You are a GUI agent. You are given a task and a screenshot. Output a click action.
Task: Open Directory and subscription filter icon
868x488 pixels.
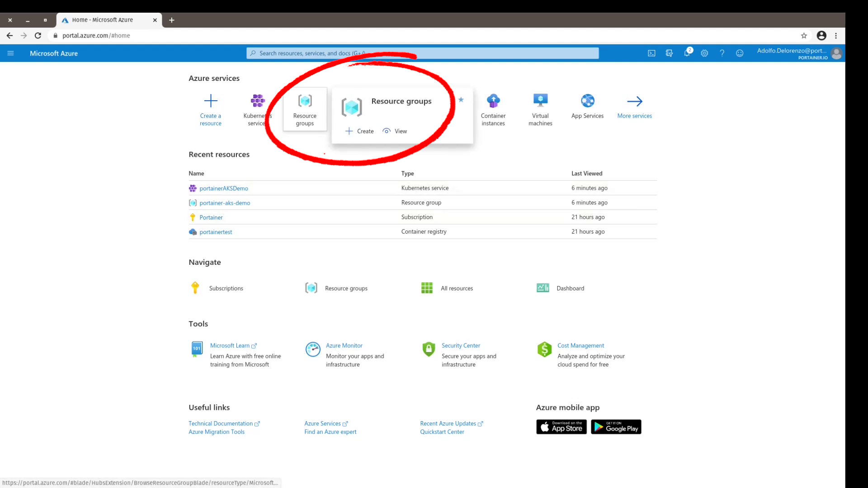669,53
